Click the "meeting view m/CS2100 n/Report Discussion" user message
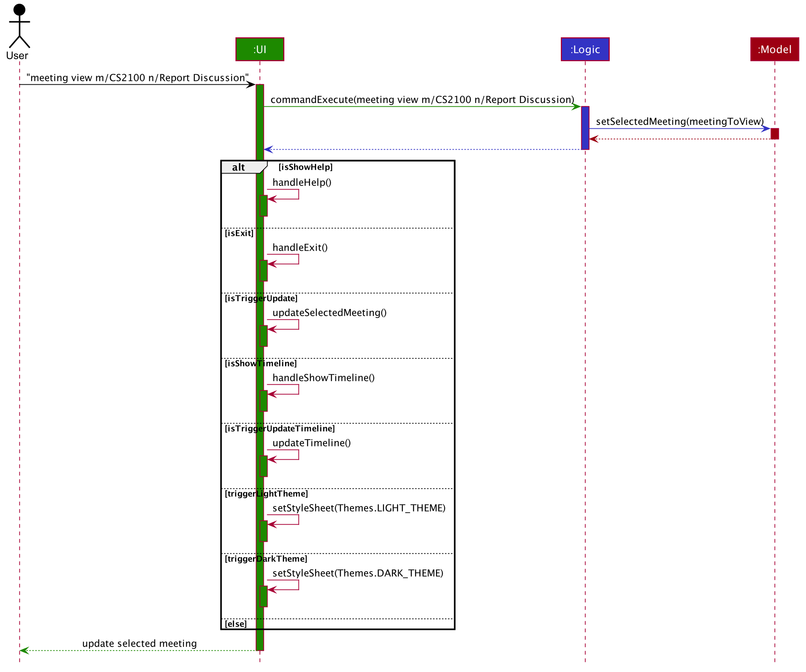This screenshot has width=806, height=672. coord(137,78)
